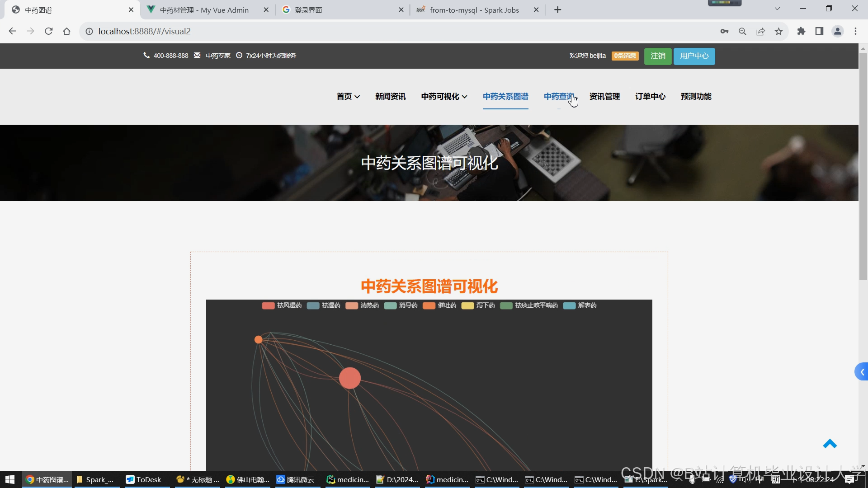Toggle the 清热药 legend series

click(362, 305)
